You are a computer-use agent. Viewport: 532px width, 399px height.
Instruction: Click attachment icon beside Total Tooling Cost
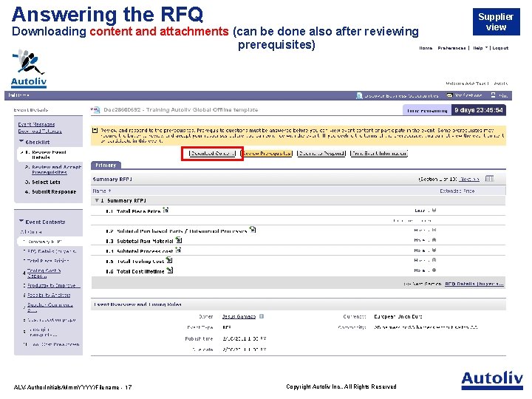coord(169,260)
